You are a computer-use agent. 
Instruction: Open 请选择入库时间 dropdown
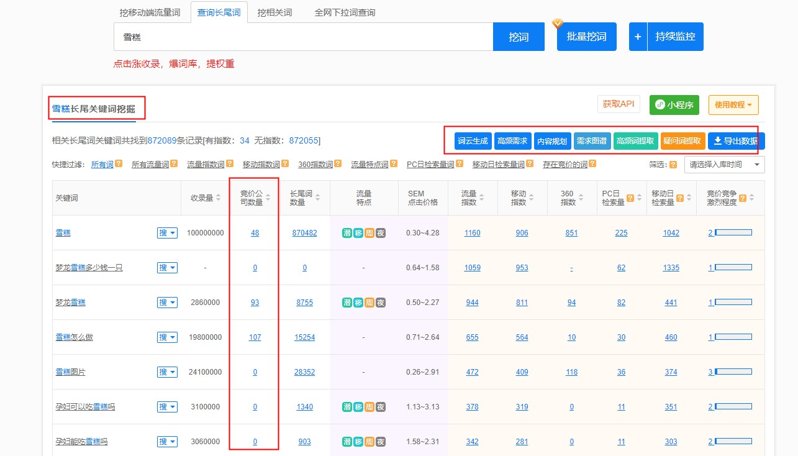[724, 164]
